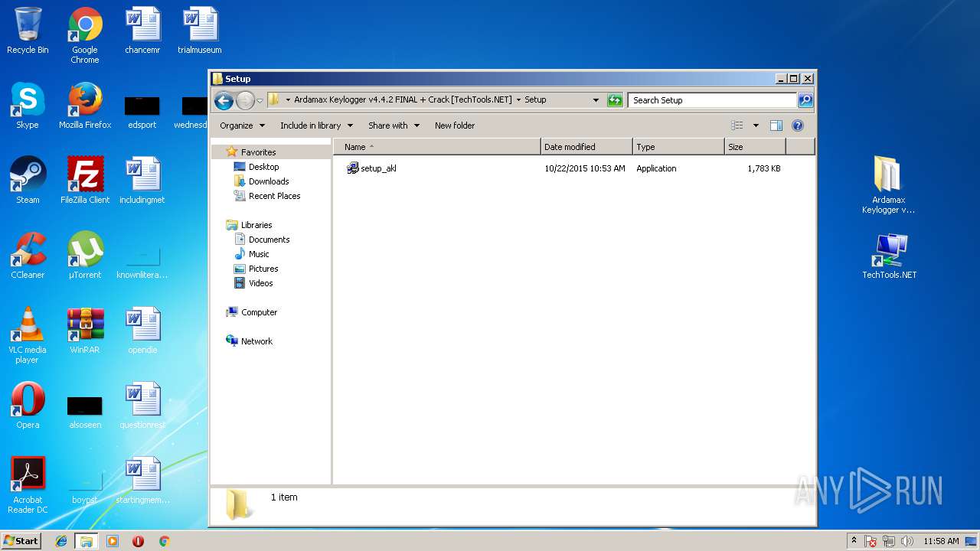This screenshot has width=980, height=551.
Task: Open Recent Places in navigation pane
Action: (x=274, y=196)
